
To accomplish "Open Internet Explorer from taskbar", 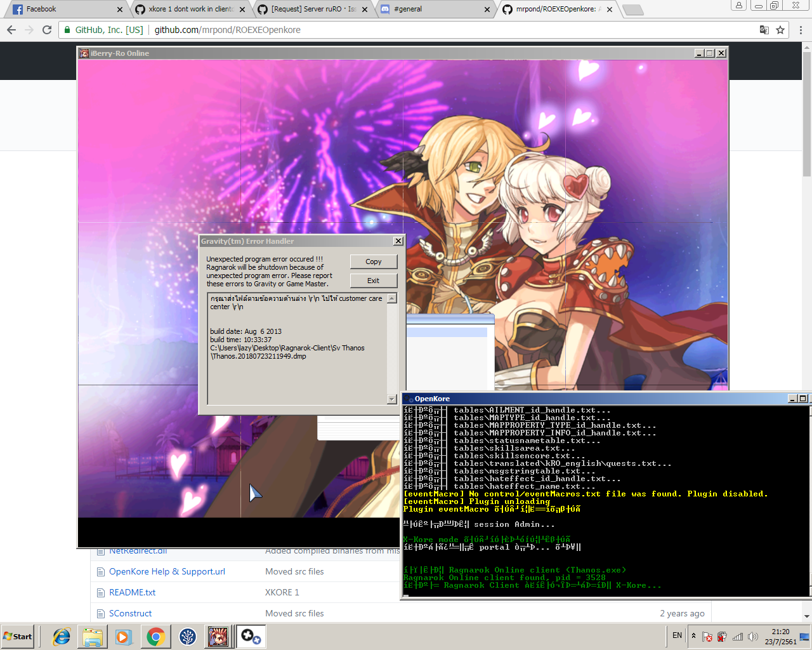I will 62,637.
